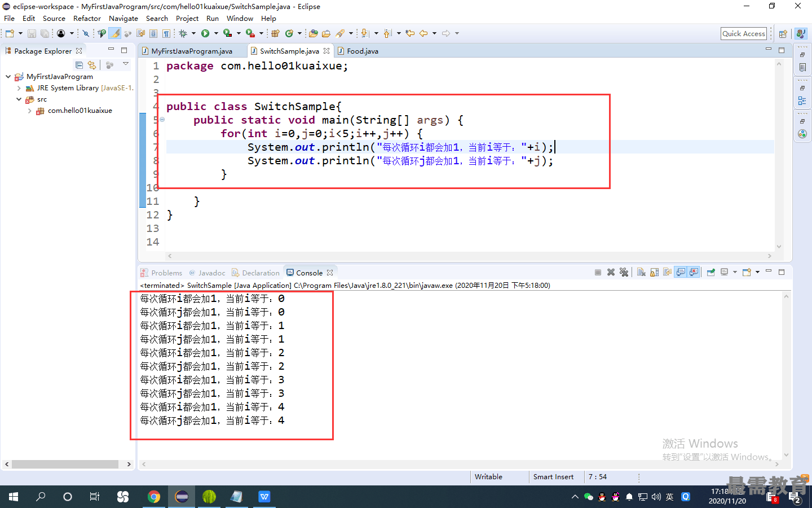Click Package Explorer horizontal scrollbar thumb
This screenshot has width=812, height=508.
[65, 464]
